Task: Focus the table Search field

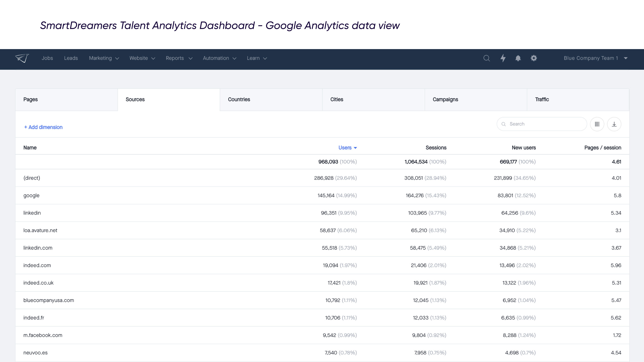Action: 542,124
